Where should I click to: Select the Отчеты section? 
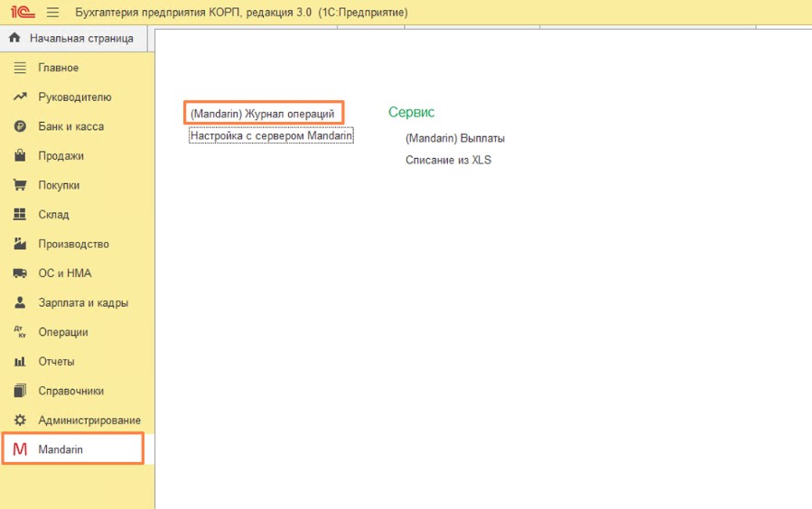point(56,362)
